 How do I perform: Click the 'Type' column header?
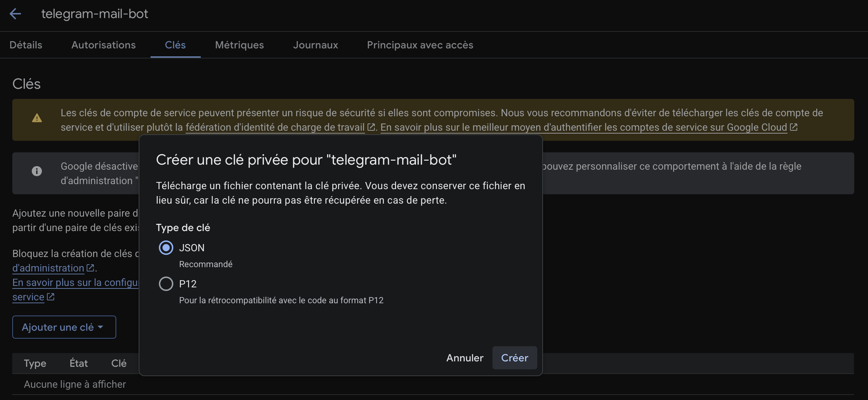[x=35, y=363]
